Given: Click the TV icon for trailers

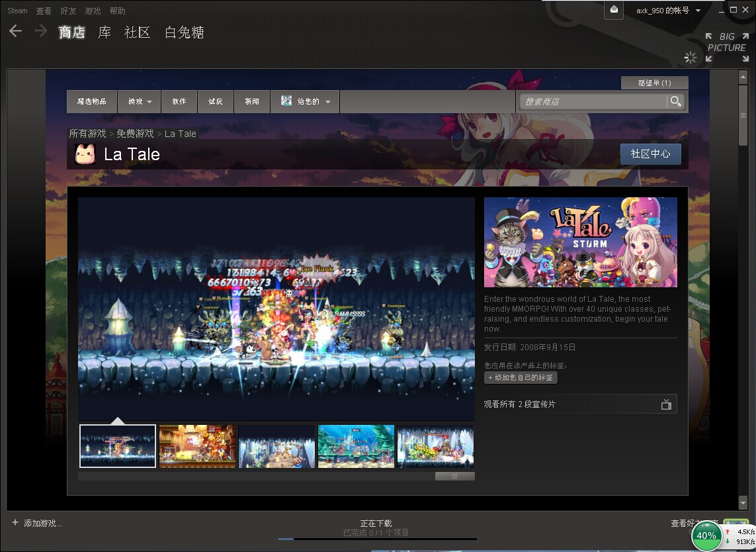Looking at the screenshot, I should tap(666, 404).
